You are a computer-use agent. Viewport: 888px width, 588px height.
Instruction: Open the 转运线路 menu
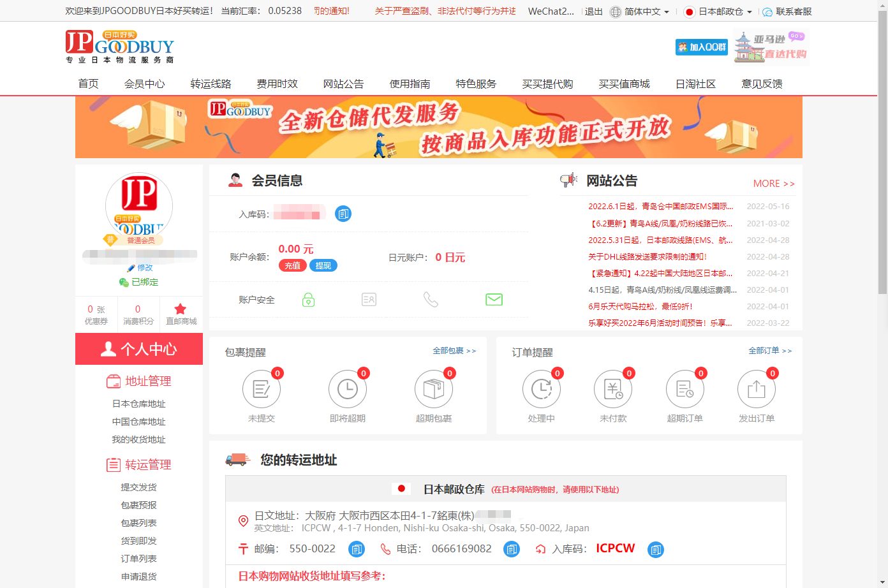211,84
